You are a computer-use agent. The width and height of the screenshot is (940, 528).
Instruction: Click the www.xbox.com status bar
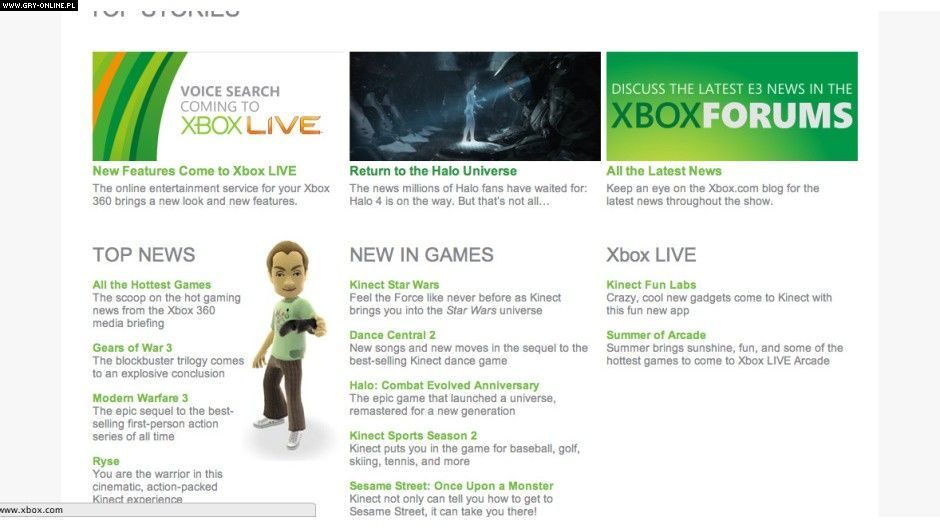158,510
